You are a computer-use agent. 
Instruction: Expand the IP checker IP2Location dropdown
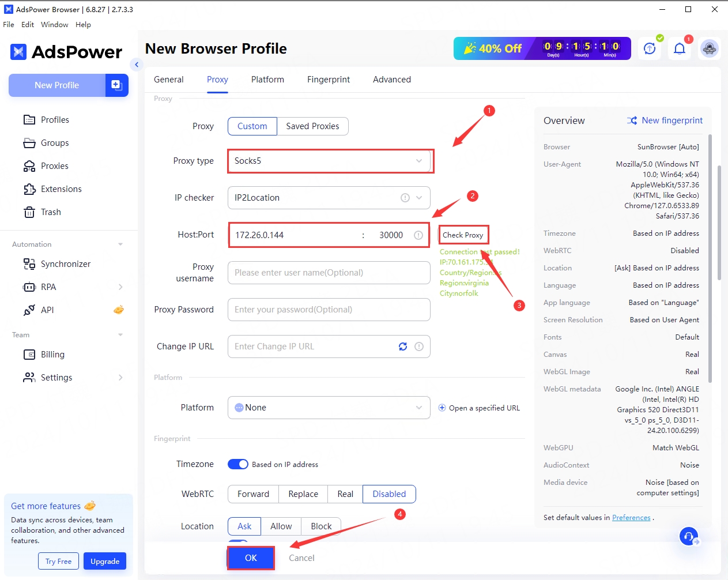click(x=329, y=198)
